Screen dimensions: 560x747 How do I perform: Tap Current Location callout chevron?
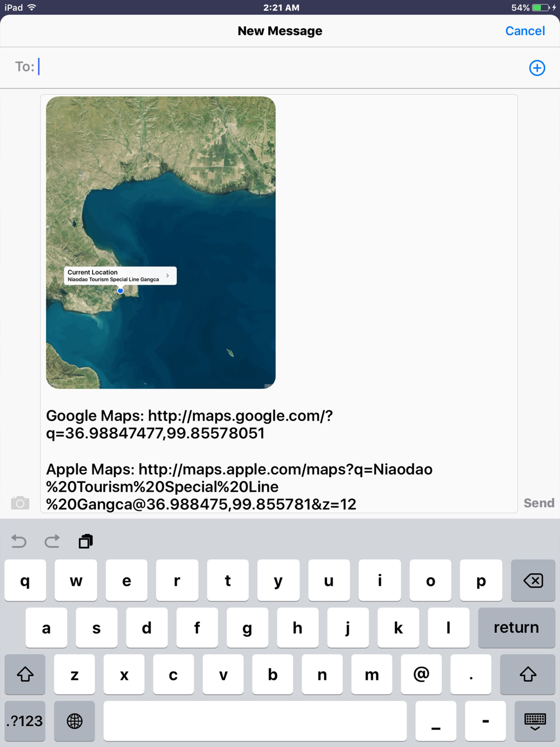click(x=167, y=276)
